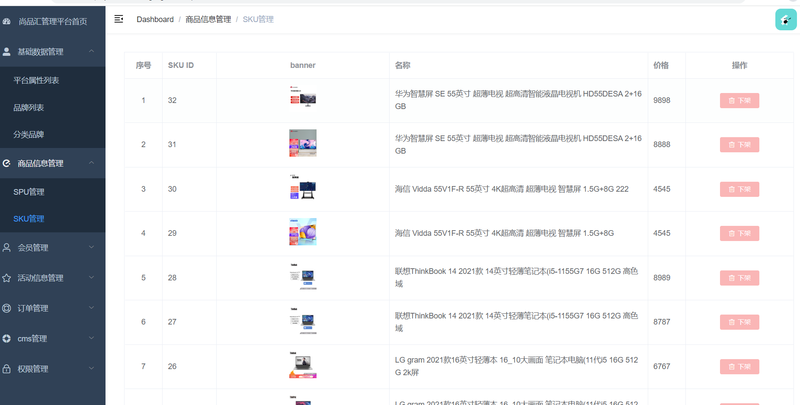Click 下架 button for SKU 27
This screenshot has width=800, height=405.
739,322
